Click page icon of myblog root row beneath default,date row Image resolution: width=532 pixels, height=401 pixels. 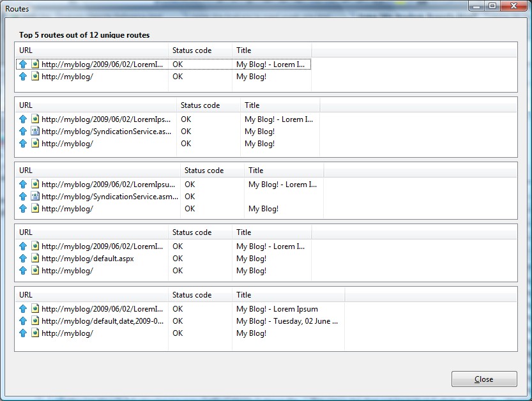(35, 333)
